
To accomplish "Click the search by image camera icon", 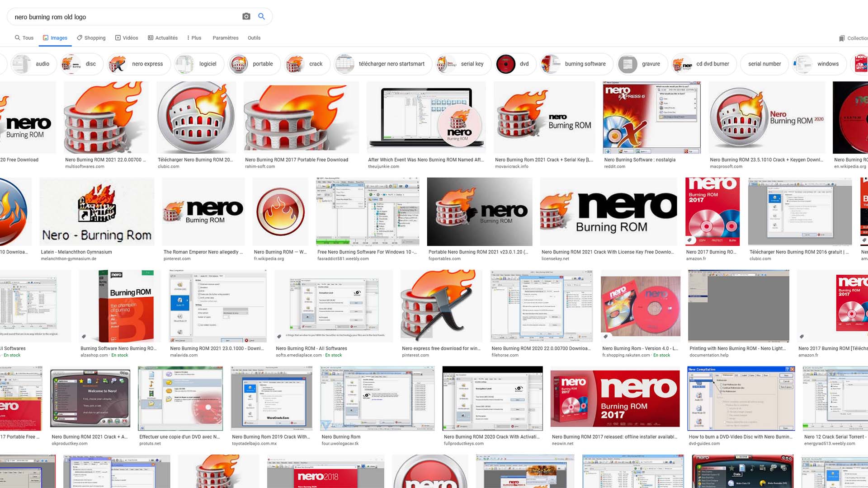I will coord(246,16).
